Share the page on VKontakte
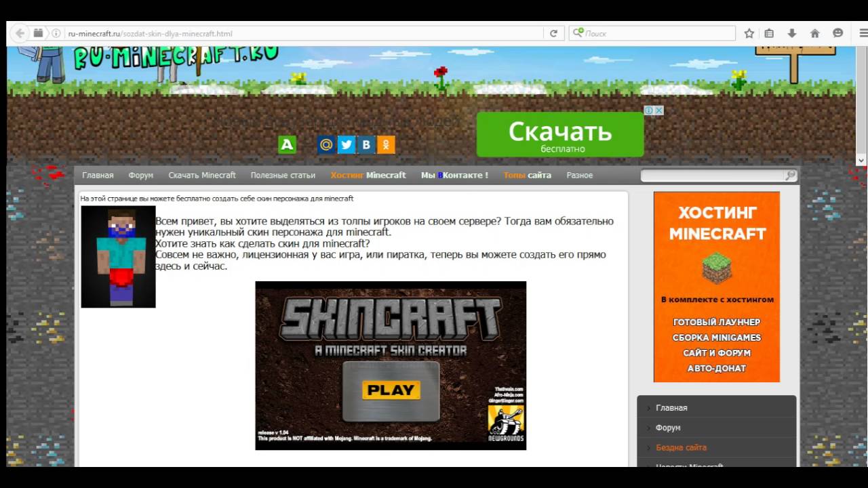 coord(366,144)
